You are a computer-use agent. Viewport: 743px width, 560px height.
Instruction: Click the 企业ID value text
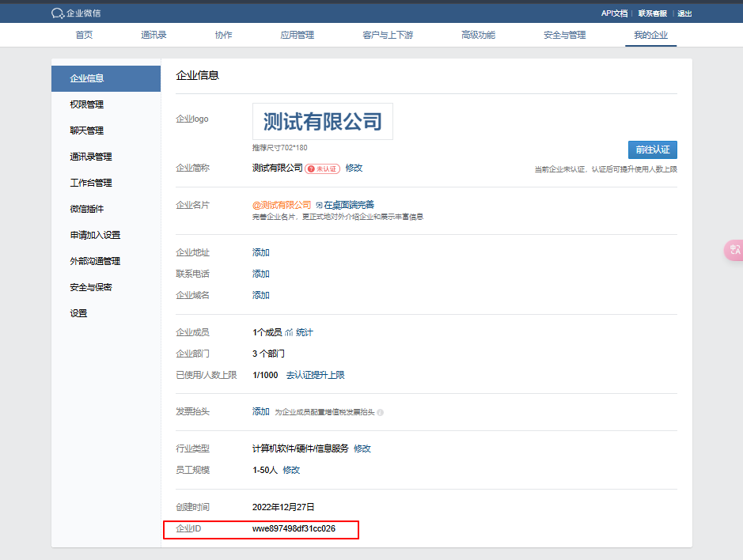294,528
